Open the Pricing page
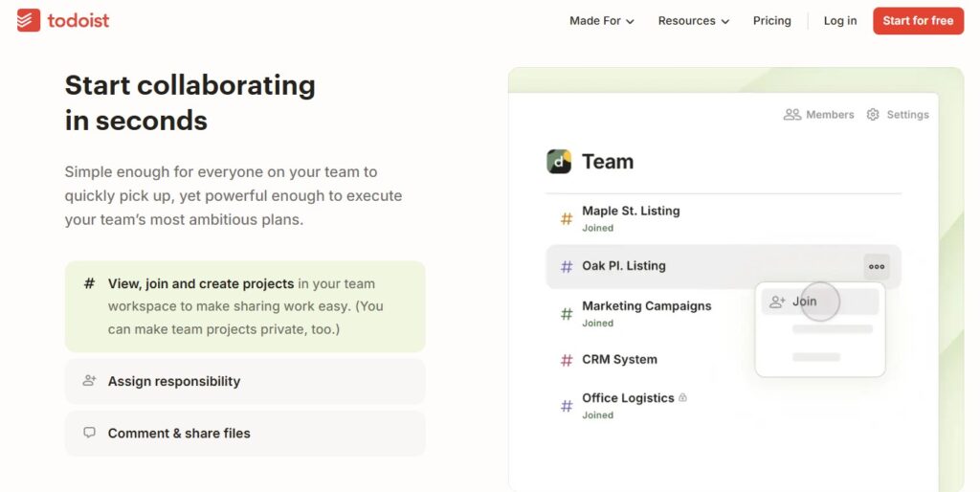 [x=771, y=21]
